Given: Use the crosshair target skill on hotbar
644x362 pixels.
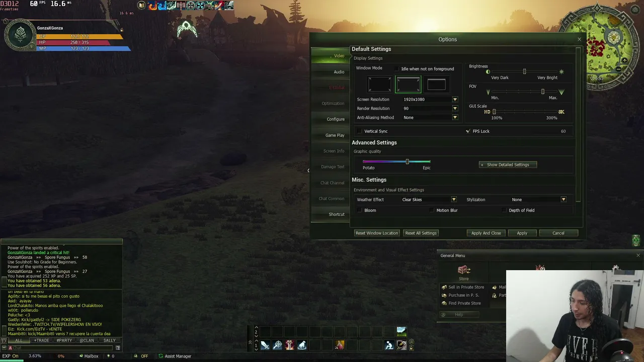Looking at the screenshot, I should [277, 345].
